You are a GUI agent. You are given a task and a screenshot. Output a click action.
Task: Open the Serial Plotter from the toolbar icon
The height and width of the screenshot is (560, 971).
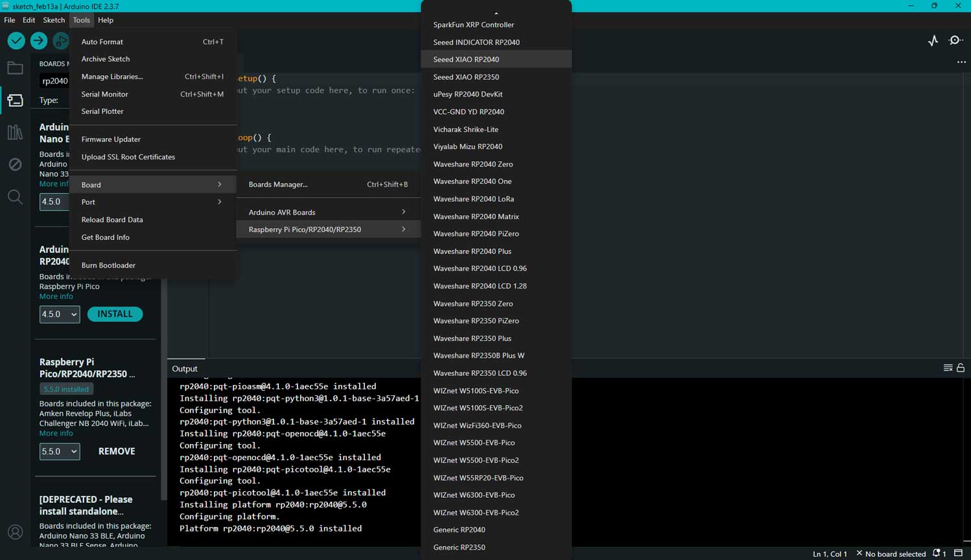(x=933, y=41)
